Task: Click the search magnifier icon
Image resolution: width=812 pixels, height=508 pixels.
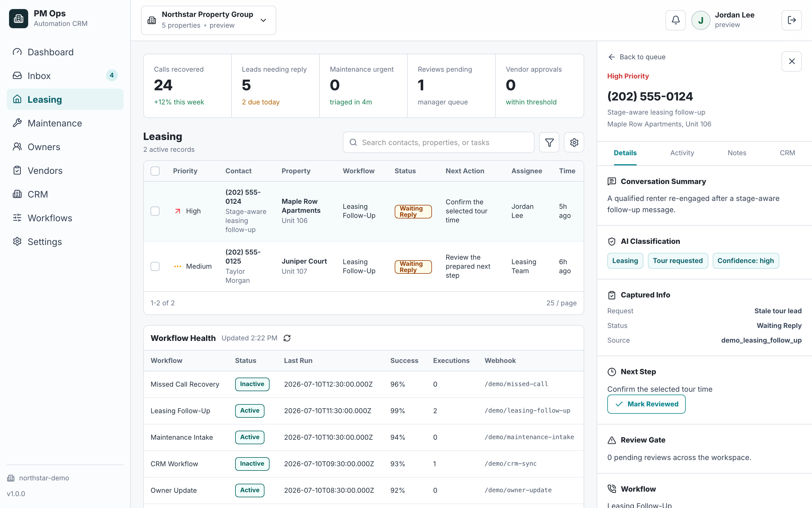Action: 353,143
